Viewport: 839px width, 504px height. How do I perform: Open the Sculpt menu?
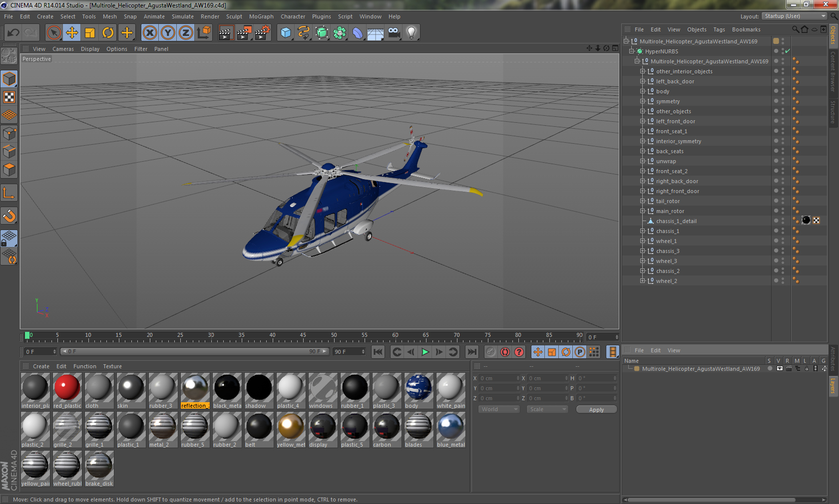234,16
